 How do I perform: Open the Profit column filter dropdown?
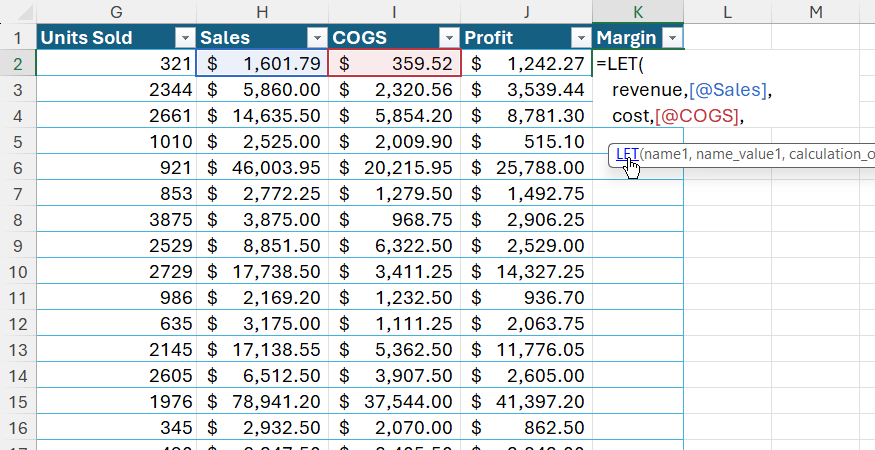click(x=581, y=37)
